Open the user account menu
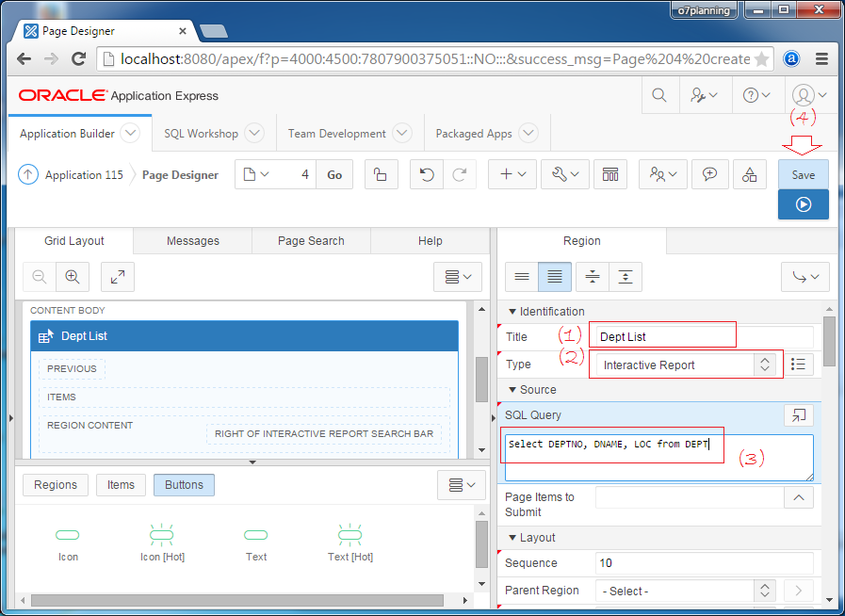 (809, 95)
